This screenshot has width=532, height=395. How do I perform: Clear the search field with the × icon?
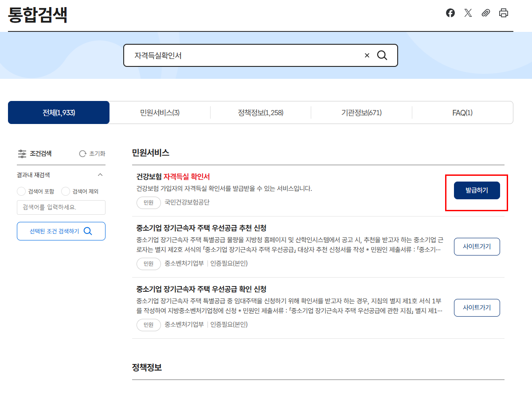(x=367, y=55)
